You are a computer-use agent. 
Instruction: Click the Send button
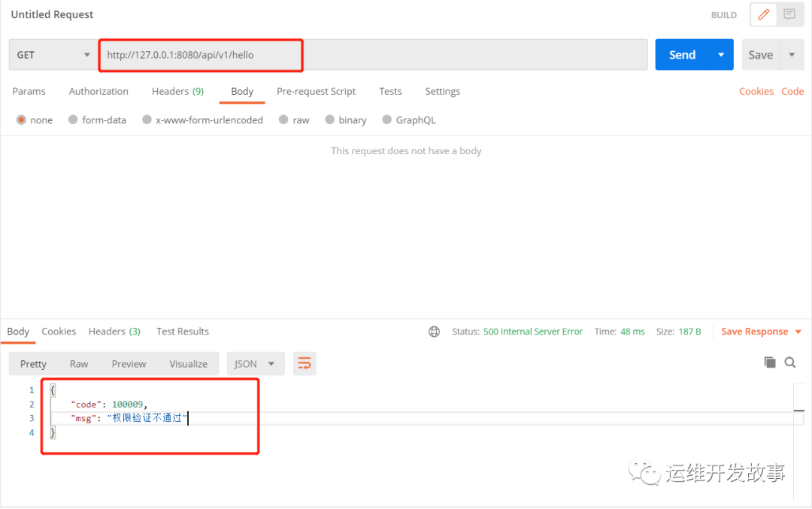coord(682,55)
